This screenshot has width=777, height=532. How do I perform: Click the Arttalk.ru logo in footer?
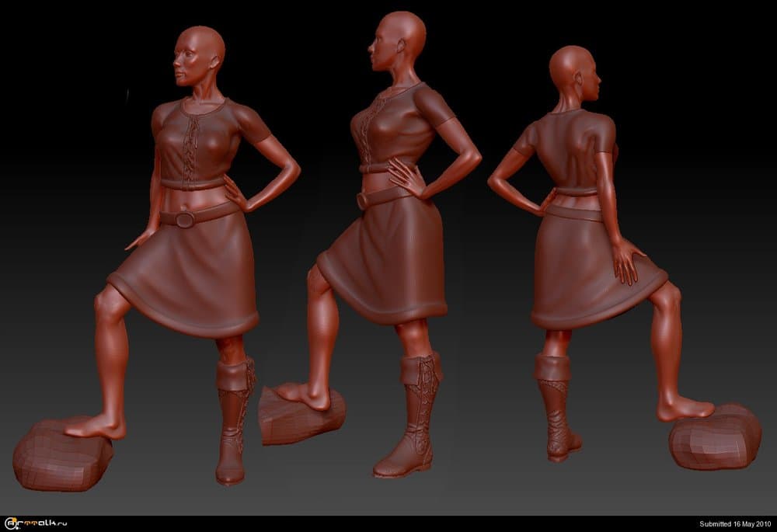click(39, 523)
